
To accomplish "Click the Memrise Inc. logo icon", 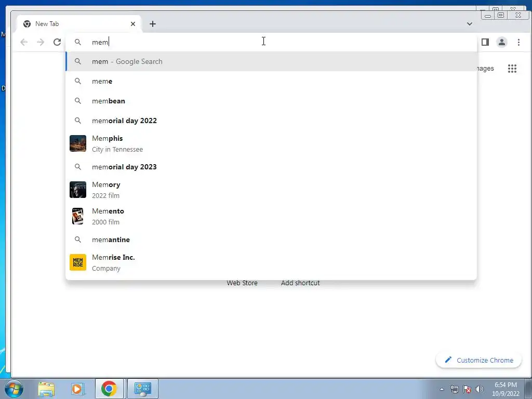I will coord(78,262).
